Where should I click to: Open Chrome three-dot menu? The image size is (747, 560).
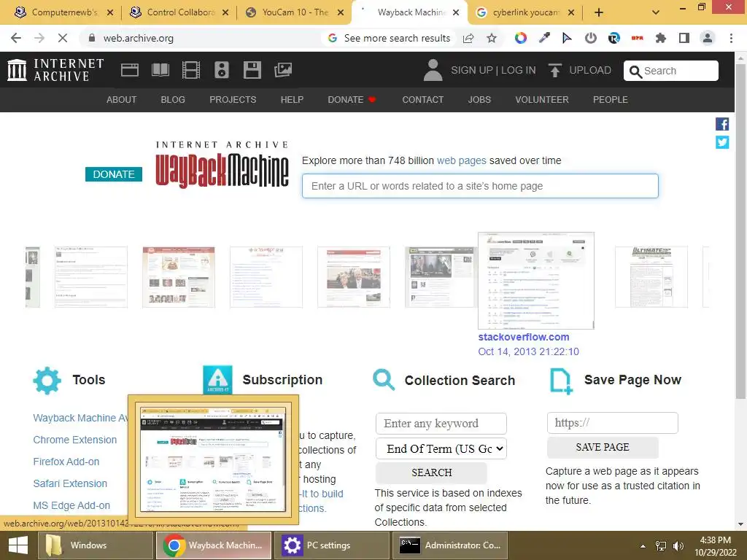coord(731,38)
